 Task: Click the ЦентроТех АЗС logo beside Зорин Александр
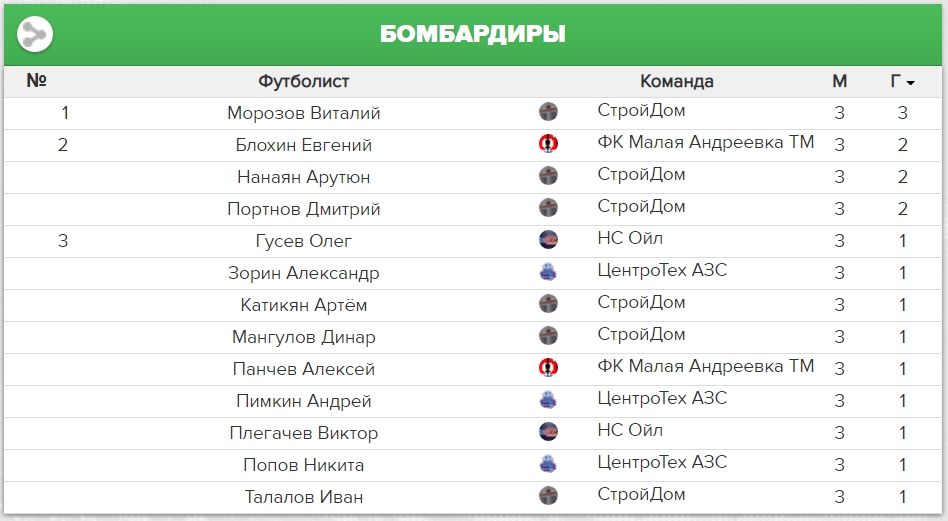point(548,272)
